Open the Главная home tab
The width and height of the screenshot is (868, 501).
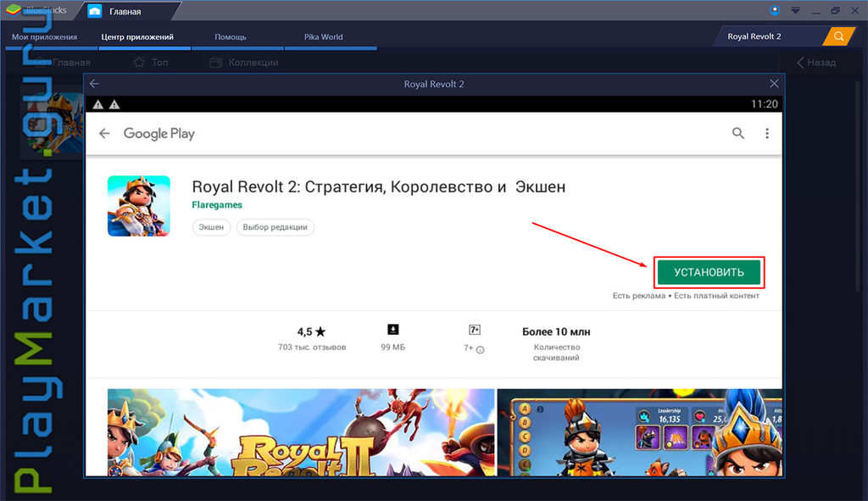[126, 10]
